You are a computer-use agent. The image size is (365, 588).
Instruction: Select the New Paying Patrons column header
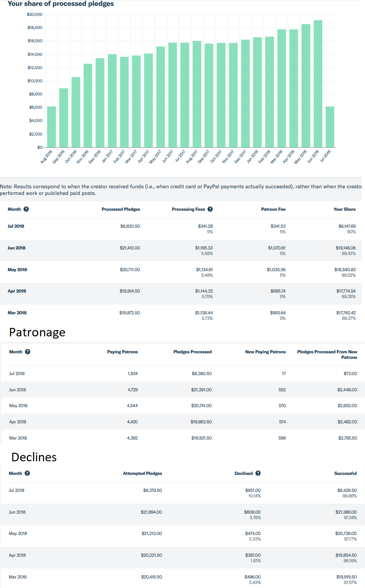click(x=265, y=352)
